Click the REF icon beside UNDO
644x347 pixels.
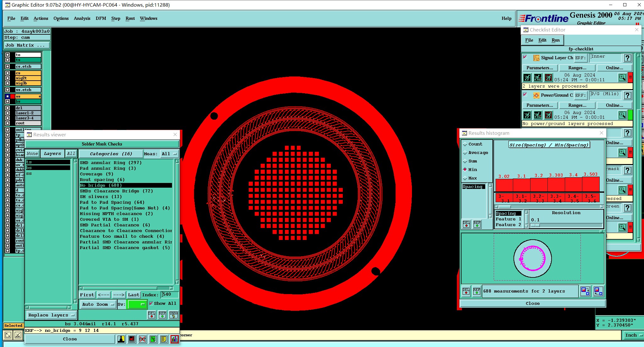point(162,315)
